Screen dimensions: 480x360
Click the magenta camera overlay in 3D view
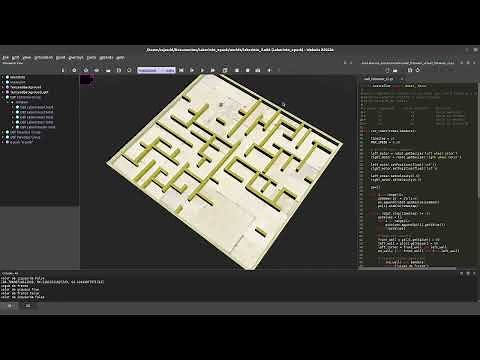coord(87,80)
